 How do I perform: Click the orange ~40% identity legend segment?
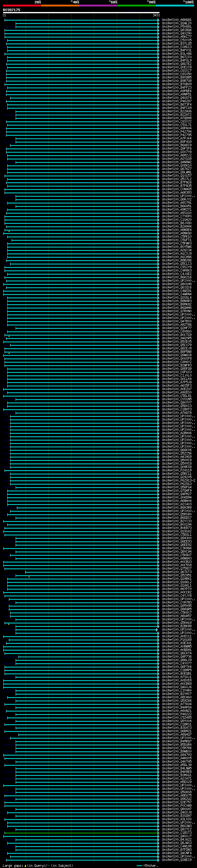coord(60,6)
